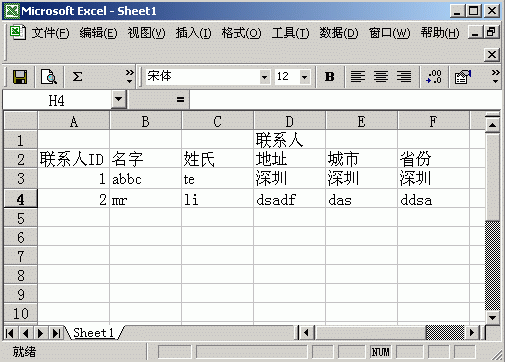Click the Excel application icon in title bar
Screen dimensions: 505x362
pyautogui.click(x=12, y=11)
